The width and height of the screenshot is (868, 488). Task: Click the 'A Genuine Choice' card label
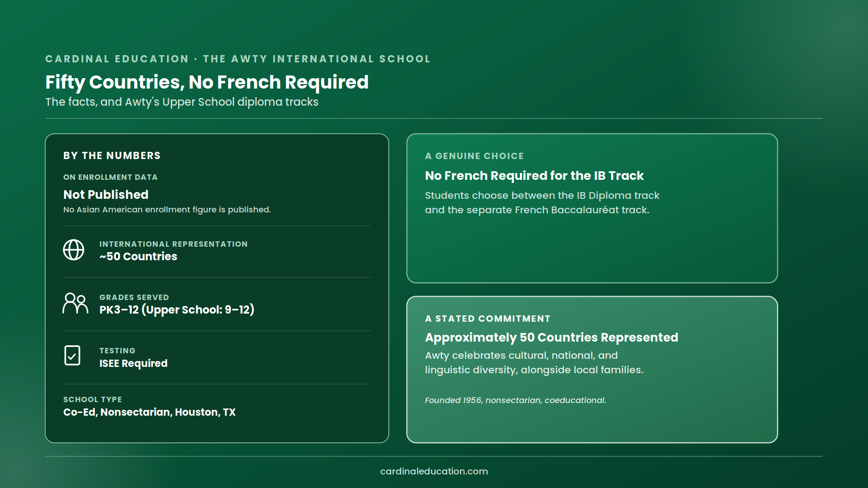[x=474, y=156]
